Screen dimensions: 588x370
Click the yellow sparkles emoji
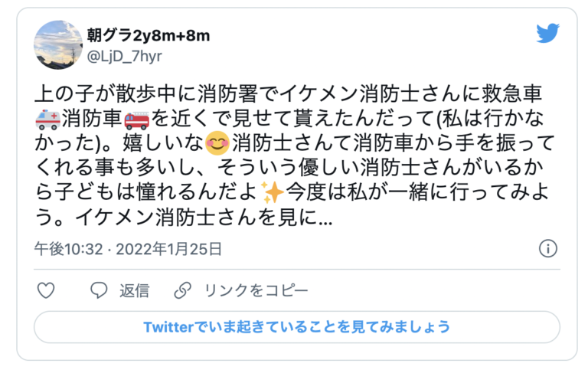tap(273, 192)
